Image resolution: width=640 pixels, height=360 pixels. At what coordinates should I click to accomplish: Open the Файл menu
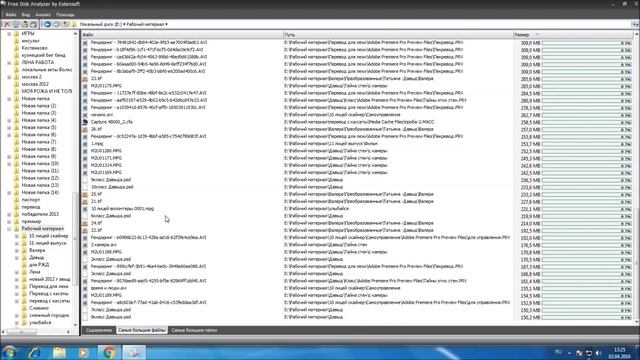[10, 15]
